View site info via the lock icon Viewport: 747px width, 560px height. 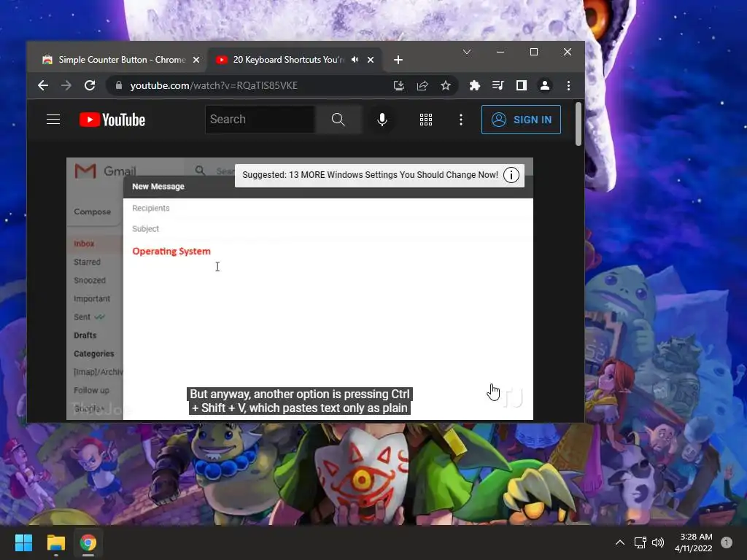point(119,85)
